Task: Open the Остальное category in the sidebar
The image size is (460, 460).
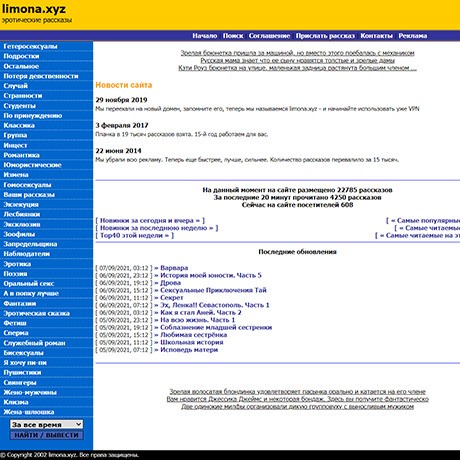Action: coord(21,66)
